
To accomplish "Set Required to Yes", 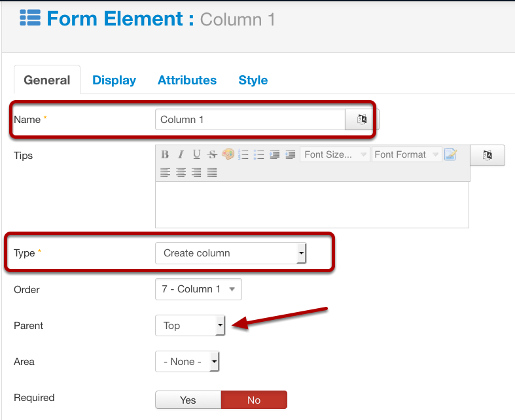I will pyautogui.click(x=188, y=400).
